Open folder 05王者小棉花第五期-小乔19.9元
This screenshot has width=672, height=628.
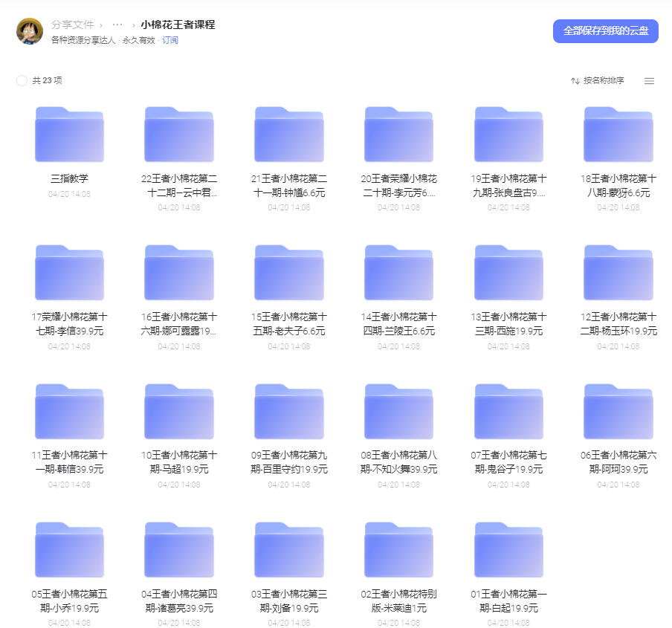click(x=69, y=550)
